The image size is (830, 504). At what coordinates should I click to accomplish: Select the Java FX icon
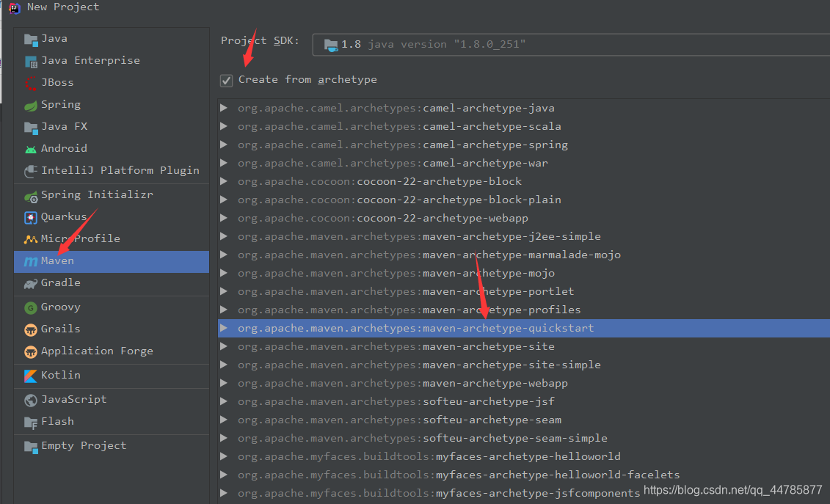(x=31, y=127)
